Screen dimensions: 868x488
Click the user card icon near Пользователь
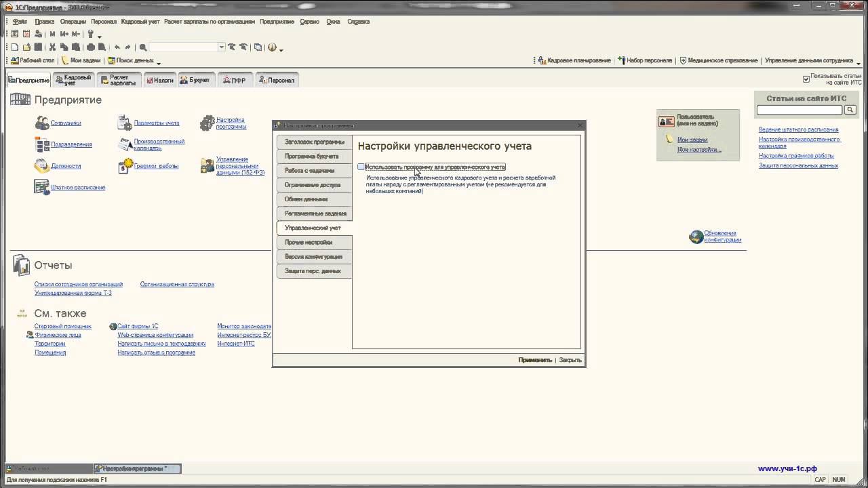666,121
